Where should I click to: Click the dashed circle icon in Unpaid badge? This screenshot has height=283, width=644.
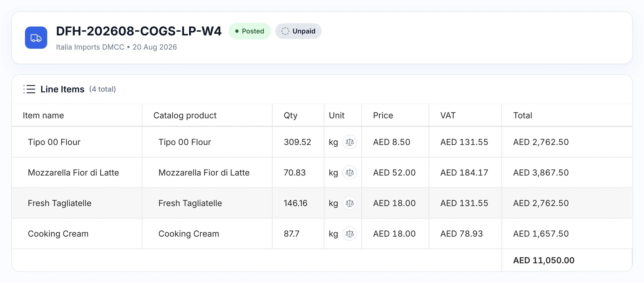tap(285, 31)
